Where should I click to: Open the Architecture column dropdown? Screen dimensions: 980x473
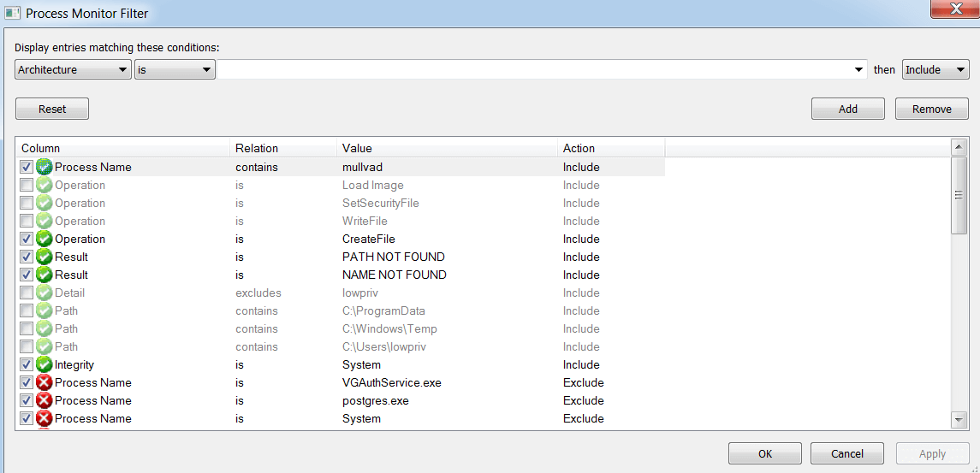[73, 69]
